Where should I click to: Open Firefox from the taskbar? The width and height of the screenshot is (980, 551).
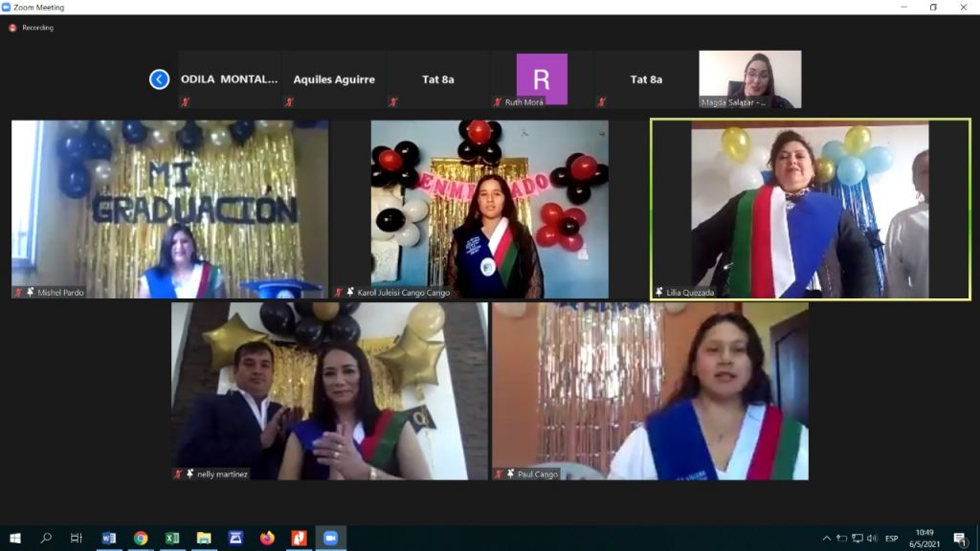pyautogui.click(x=267, y=537)
